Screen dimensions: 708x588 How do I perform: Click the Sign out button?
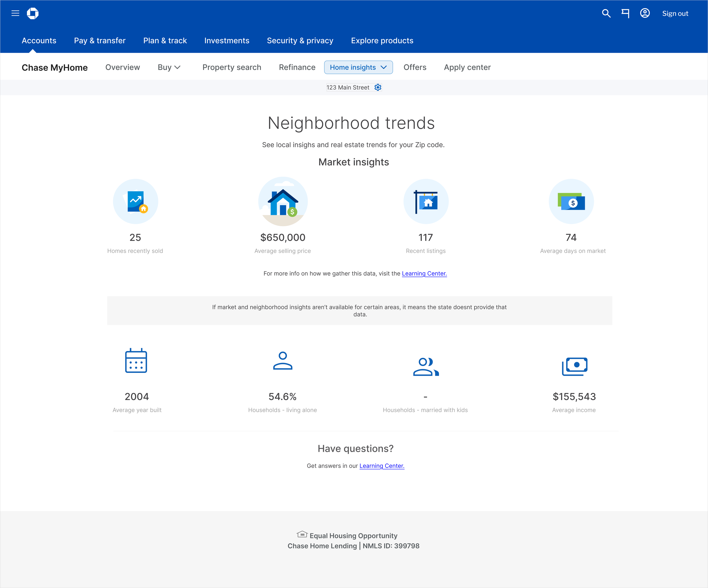(675, 14)
